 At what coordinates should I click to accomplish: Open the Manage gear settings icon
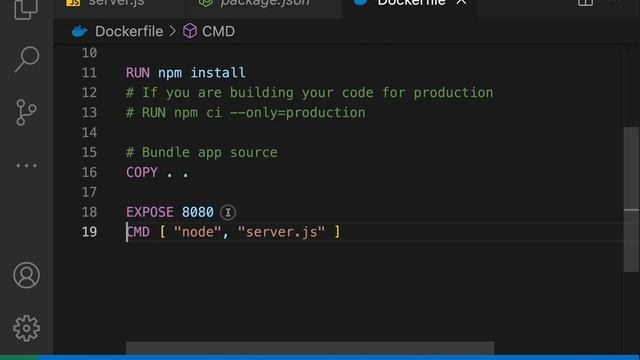[27, 328]
